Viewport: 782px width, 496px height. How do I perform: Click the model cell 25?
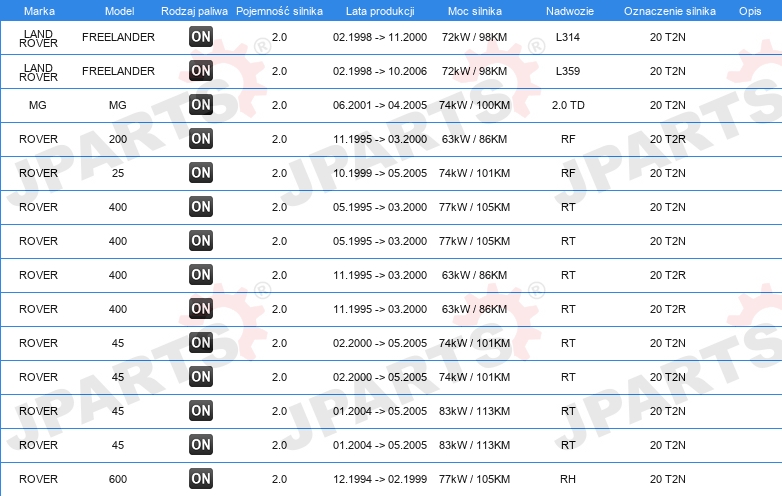coord(118,173)
